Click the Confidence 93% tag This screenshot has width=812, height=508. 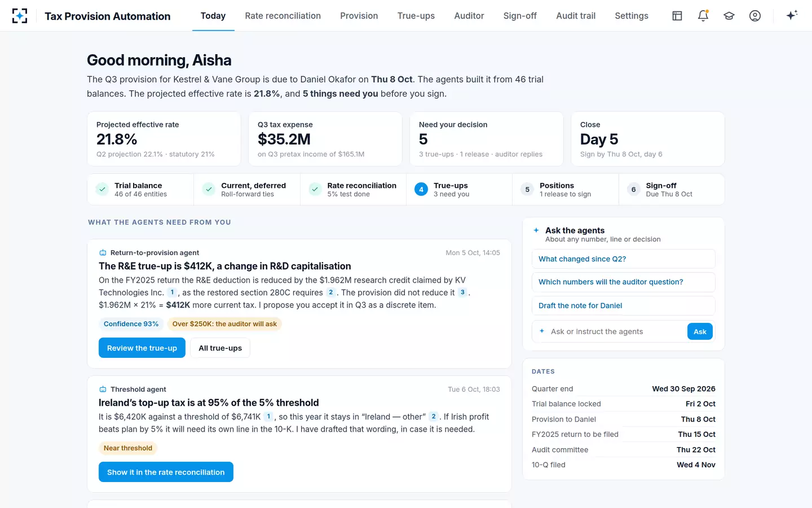131,324
